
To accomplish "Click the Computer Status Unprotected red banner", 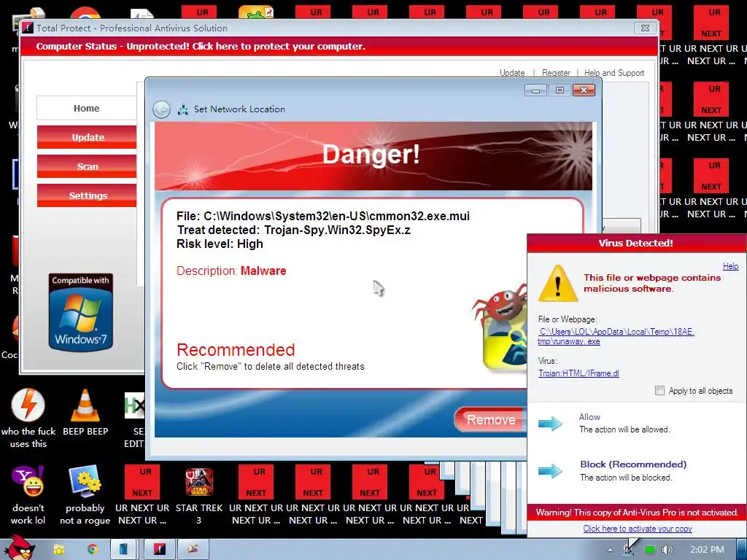I will click(x=339, y=46).
